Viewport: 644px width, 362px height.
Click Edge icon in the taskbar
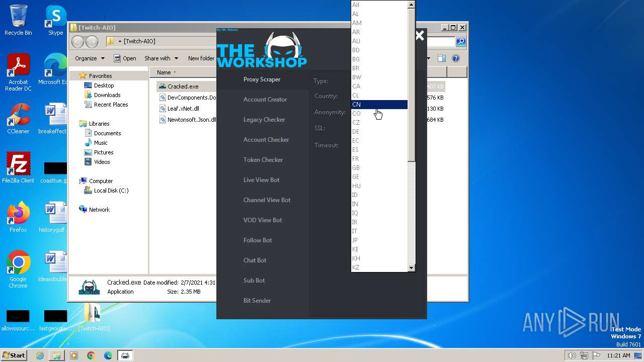(108, 355)
